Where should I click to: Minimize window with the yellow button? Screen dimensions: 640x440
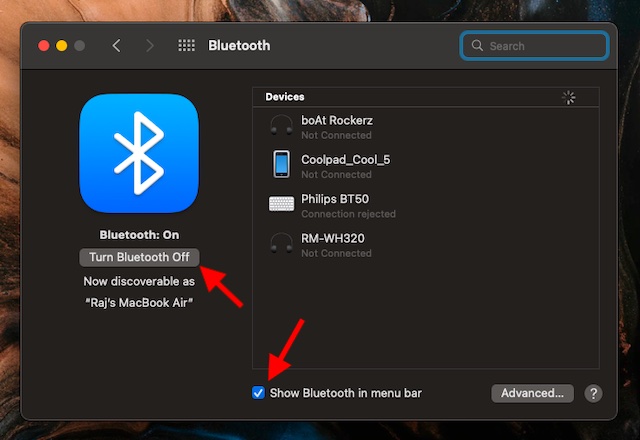(x=62, y=45)
